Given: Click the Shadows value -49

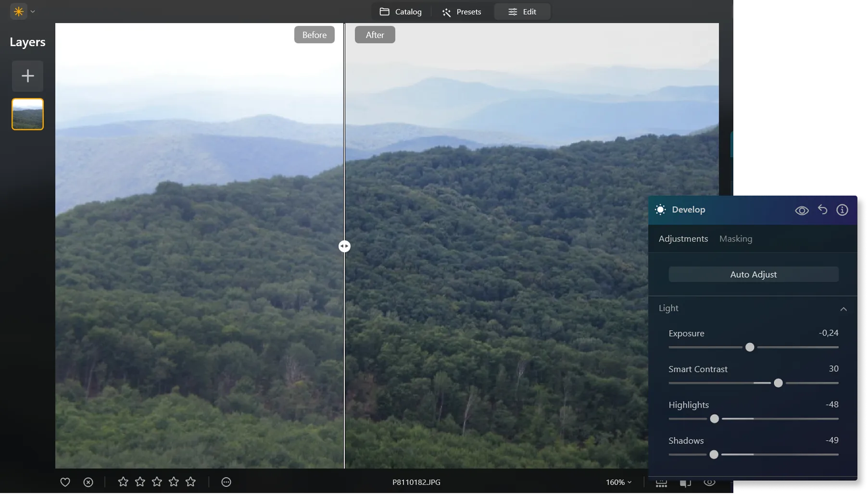Looking at the screenshot, I should [832, 440].
